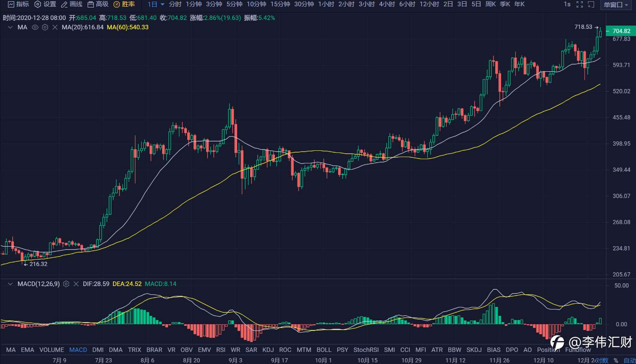Select the 15分钟 timeframe
Viewport: 636px width, 364px height.
280,4
